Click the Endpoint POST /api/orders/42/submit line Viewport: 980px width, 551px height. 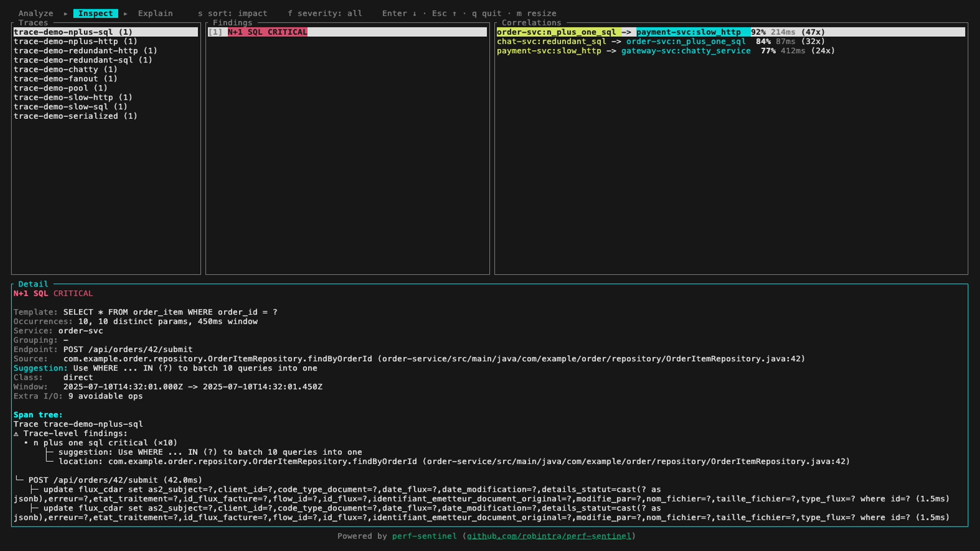[103, 350]
